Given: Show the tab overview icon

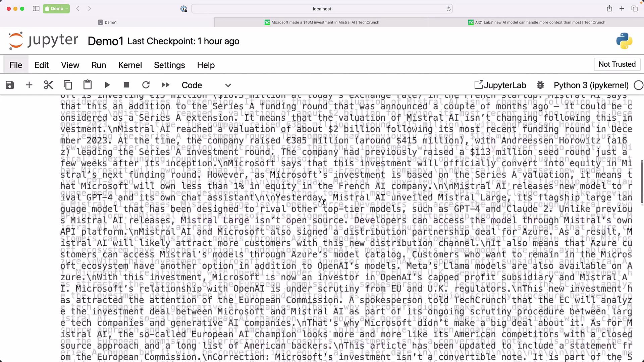Looking at the screenshot, I should (634, 9).
